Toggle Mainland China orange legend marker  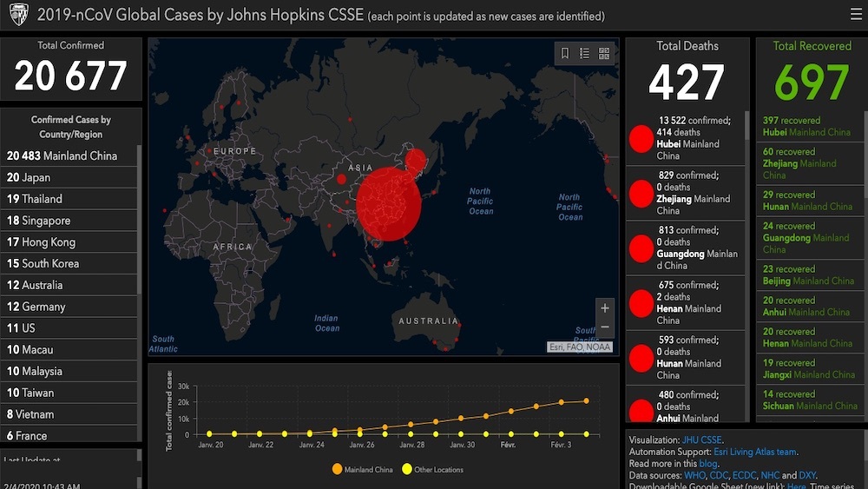[337, 469]
